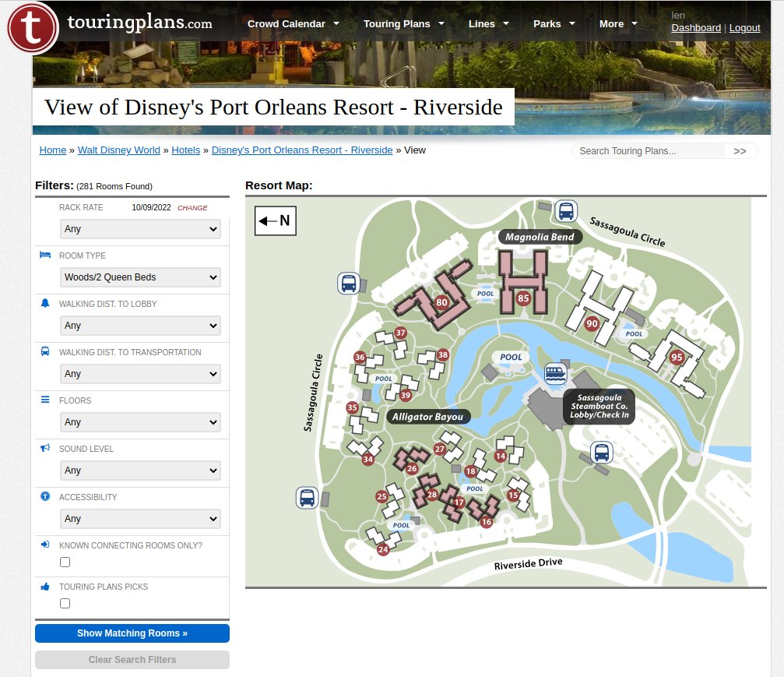Viewport: 784px width, 677px height.
Task: Click the CHANGE date link
Action: 192,208
